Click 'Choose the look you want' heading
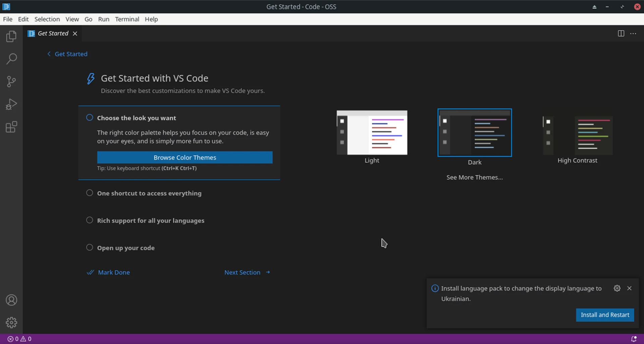The height and width of the screenshot is (344, 644). coord(137,118)
